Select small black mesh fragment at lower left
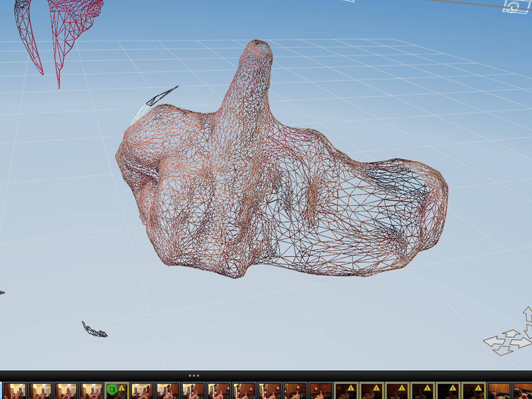The height and width of the screenshot is (399, 532). [x=94, y=331]
